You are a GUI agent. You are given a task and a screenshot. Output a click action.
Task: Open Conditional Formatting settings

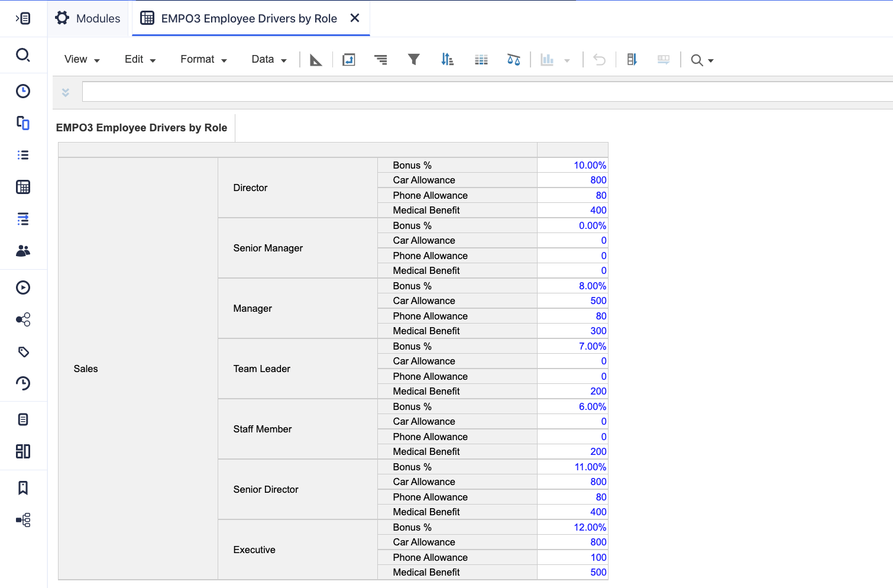pyautogui.click(x=481, y=59)
